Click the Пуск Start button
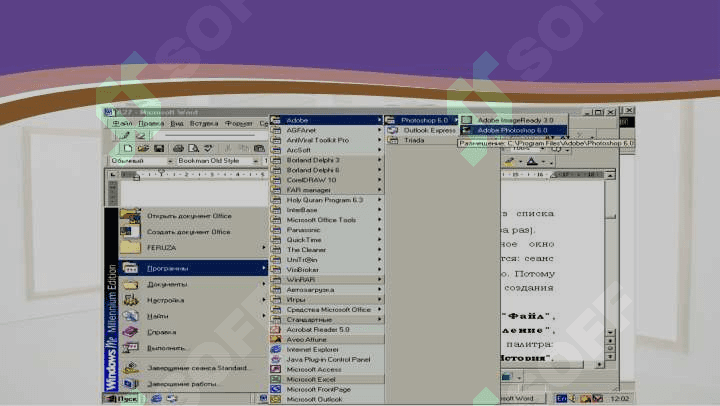Viewport: 720px width, 406px height. pos(121,398)
